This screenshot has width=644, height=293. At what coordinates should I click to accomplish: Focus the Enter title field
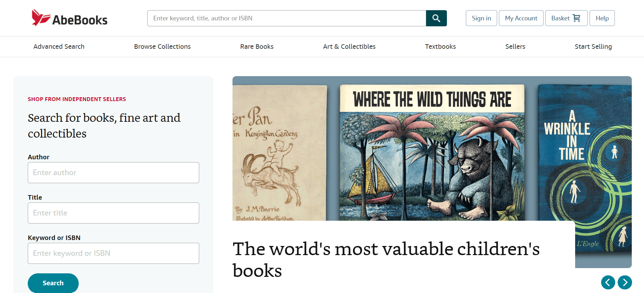coord(113,213)
